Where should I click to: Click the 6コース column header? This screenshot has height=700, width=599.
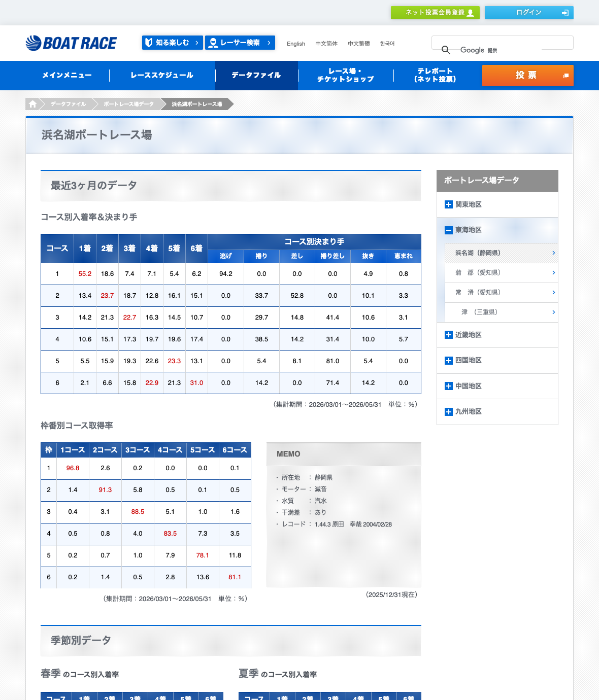(x=235, y=450)
